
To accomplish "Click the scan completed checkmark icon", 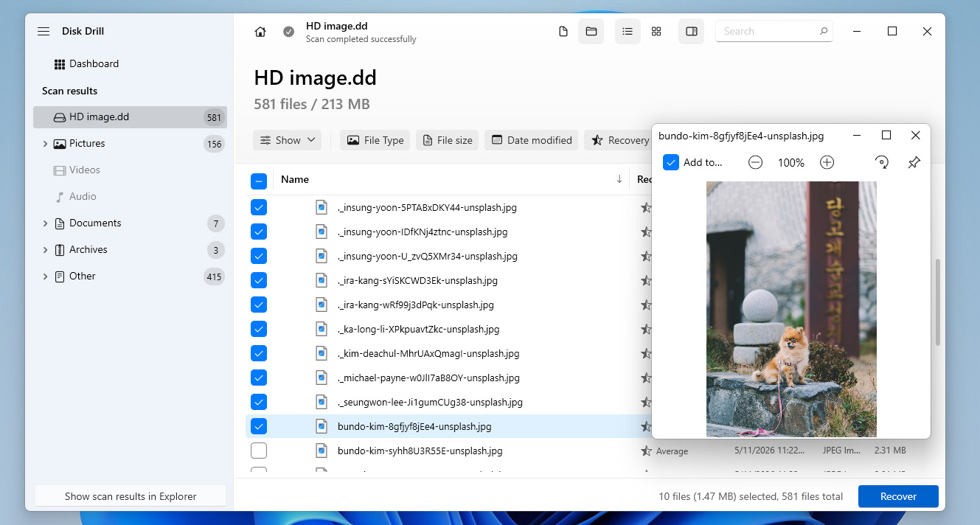I will point(289,32).
